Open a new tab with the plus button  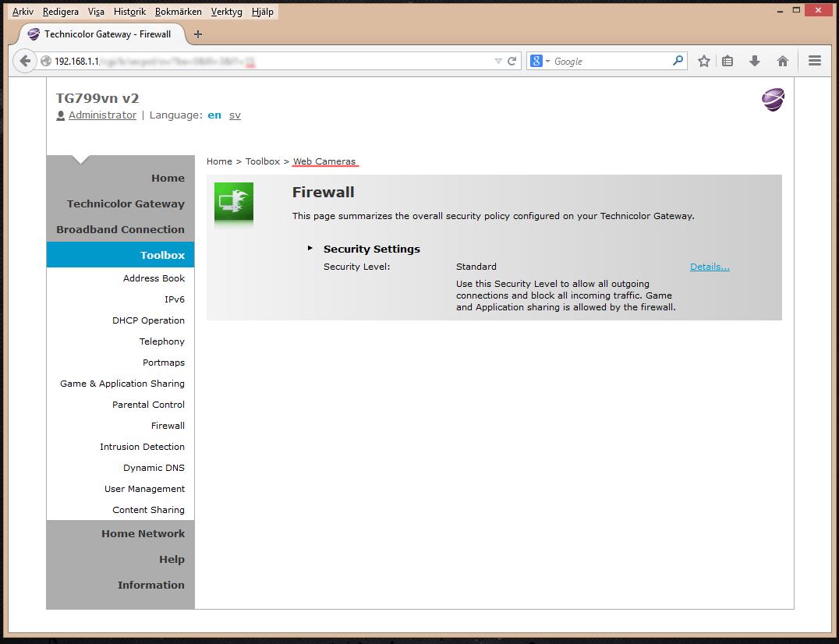coord(198,34)
